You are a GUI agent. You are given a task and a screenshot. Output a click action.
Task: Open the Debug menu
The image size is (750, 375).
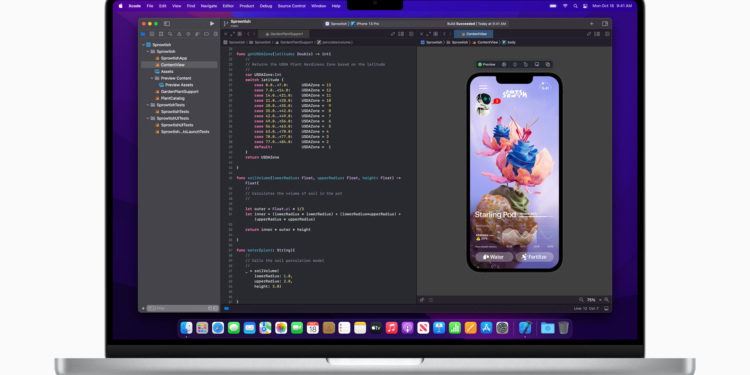[265, 6]
